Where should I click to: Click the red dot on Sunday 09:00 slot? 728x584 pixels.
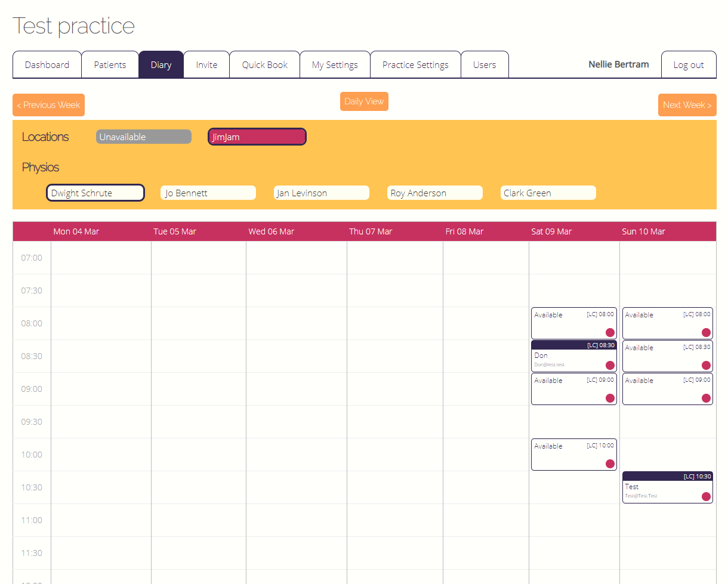click(x=706, y=398)
